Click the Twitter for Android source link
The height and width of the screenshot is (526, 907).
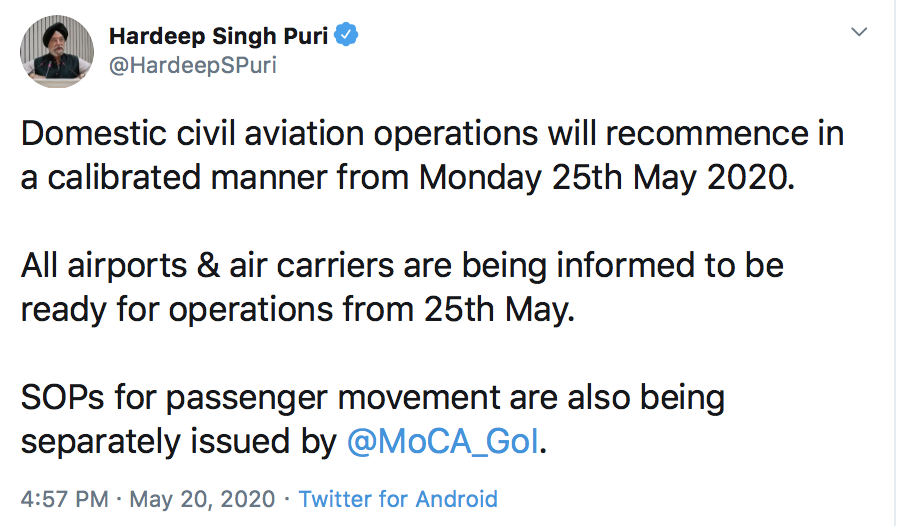[x=398, y=498]
